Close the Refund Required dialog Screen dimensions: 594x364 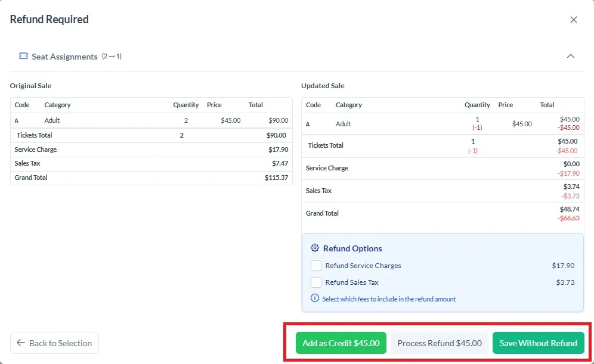pos(574,20)
